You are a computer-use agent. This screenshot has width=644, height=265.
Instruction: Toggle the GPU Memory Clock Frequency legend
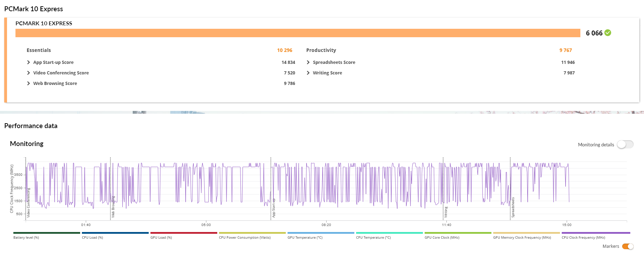(526, 236)
